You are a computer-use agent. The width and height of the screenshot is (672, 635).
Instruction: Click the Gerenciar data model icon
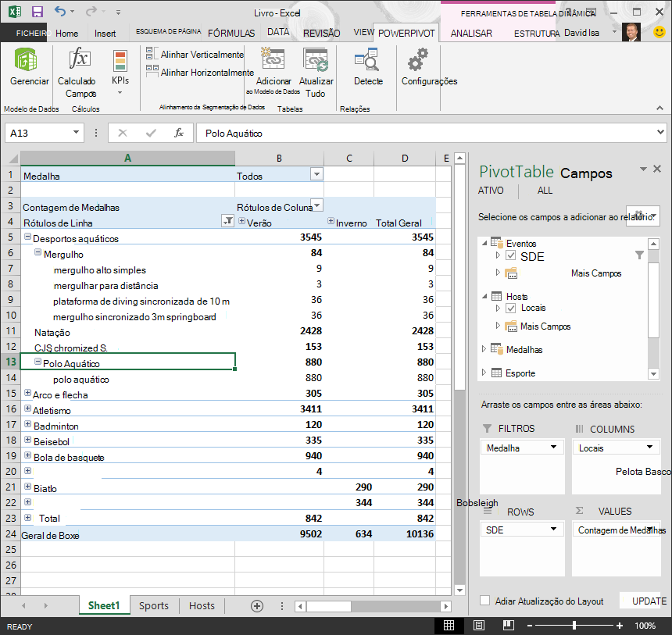pyautogui.click(x=26, y=59)
